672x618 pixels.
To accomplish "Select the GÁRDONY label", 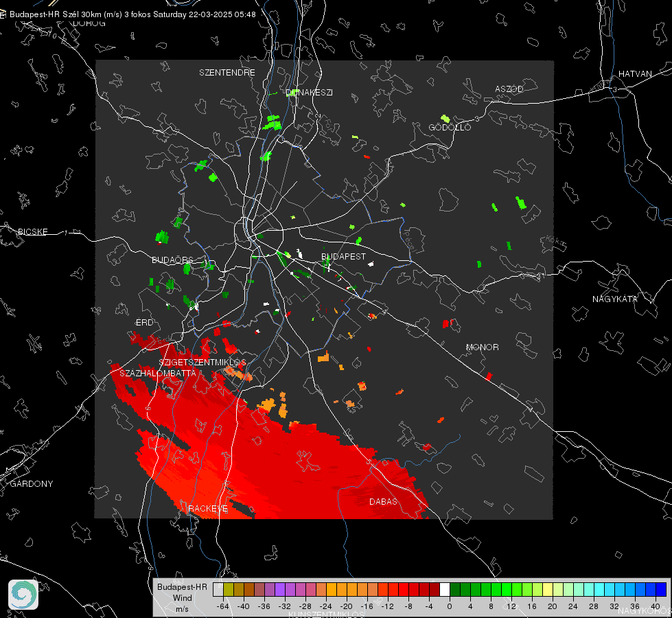I will click(x=32, y=484).
